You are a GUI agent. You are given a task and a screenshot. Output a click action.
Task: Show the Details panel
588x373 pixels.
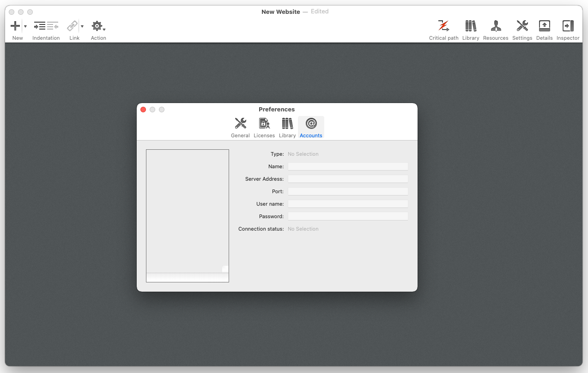pos(544,26)
